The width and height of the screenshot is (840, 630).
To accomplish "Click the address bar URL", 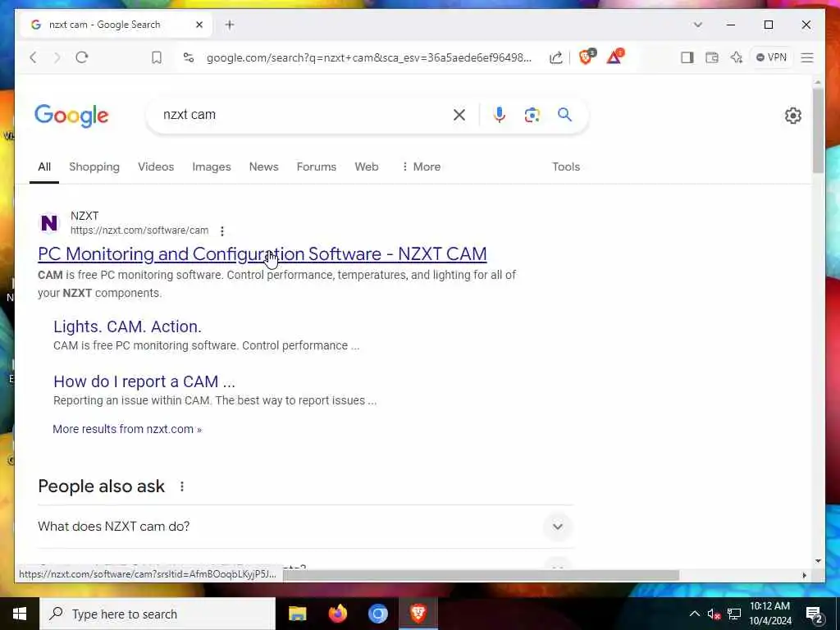I will click(369, 57).
